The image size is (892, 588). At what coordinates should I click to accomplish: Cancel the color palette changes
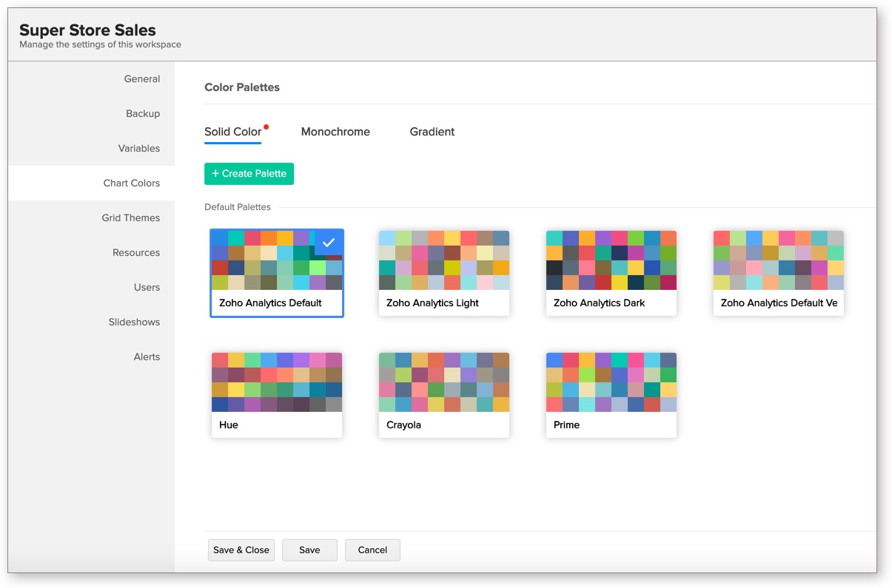(x=372, y=550)
